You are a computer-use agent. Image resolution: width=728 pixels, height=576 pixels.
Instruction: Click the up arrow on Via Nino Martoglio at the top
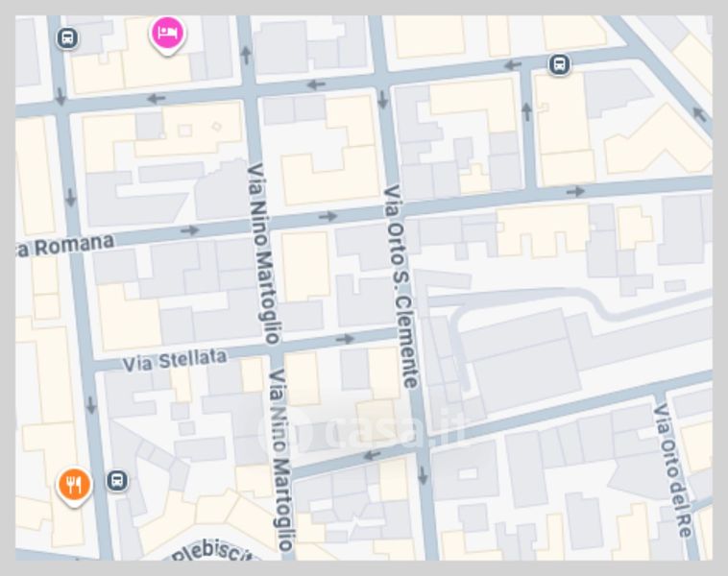(x=247, y=56)
